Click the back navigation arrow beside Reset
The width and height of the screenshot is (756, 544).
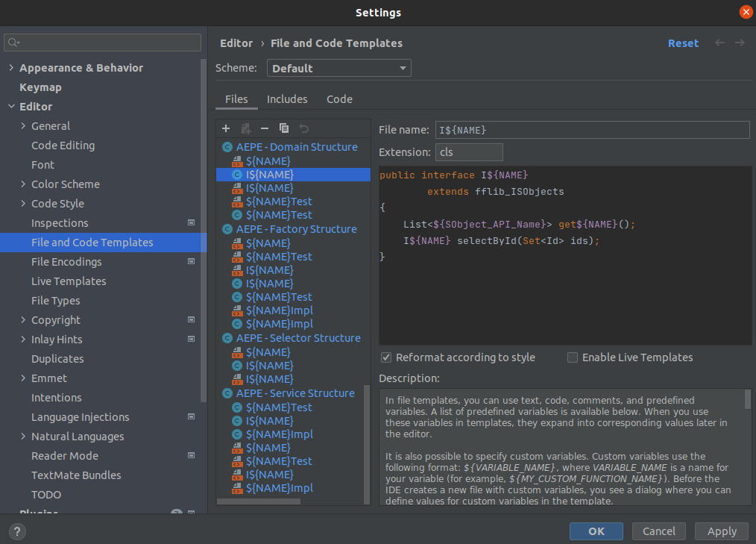tap(719, 43)
